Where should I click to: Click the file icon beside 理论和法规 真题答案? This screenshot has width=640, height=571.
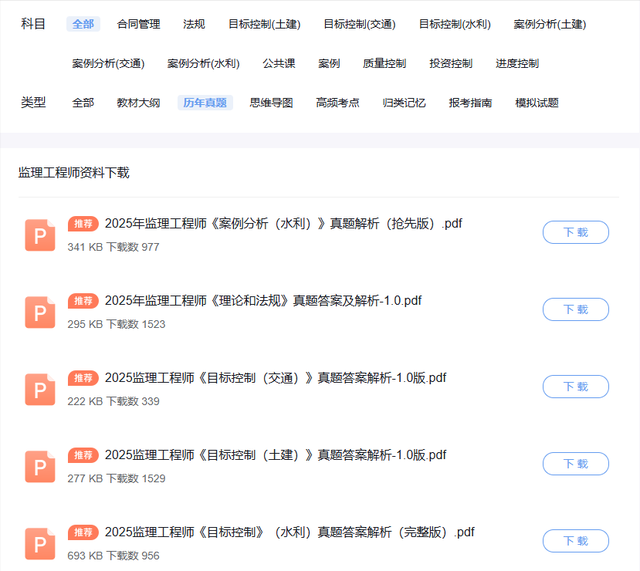point(40,312)
